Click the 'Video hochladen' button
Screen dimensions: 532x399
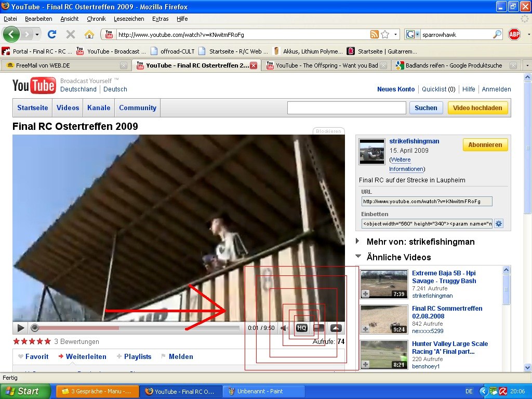[x=477, y=108]
